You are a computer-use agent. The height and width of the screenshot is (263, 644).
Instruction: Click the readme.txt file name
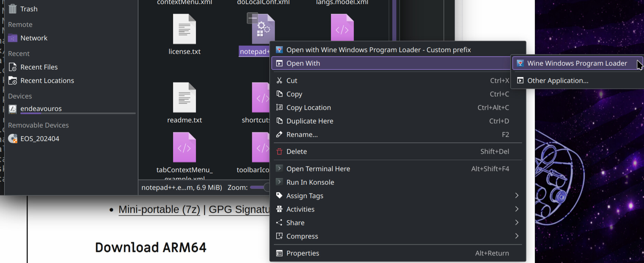click(x=185, y=120)
